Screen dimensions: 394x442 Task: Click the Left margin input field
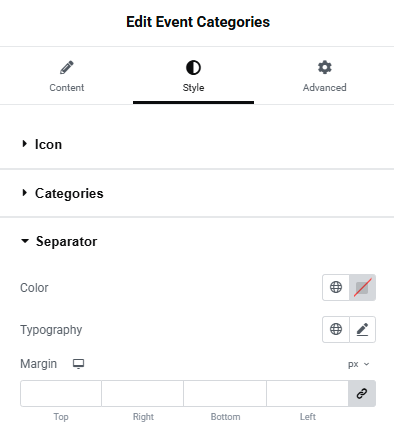coord(307,393)
